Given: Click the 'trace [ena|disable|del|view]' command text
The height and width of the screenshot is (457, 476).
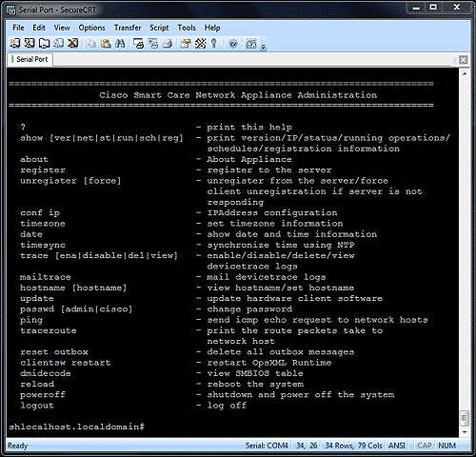Looking at the screenshot, I should tap(99, 255).
